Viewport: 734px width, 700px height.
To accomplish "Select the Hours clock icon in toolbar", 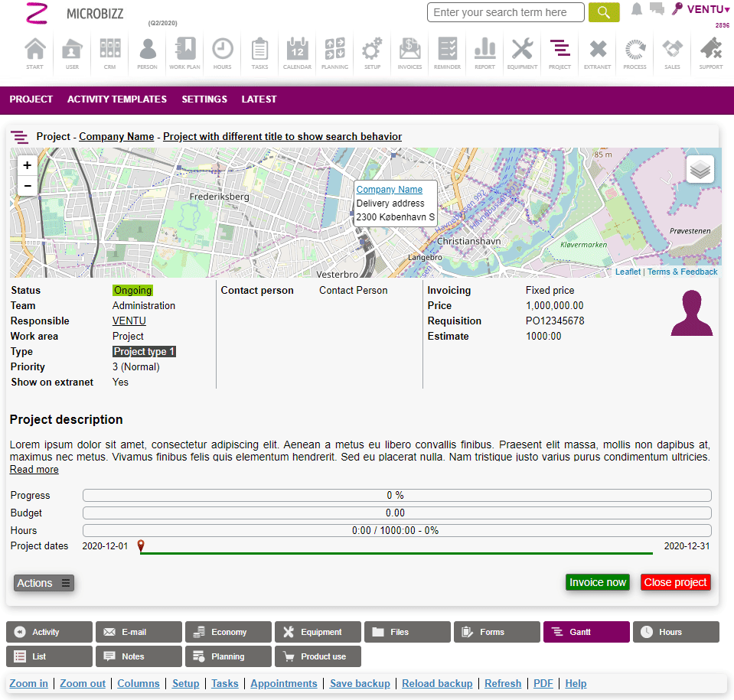I will pos(222,51).
